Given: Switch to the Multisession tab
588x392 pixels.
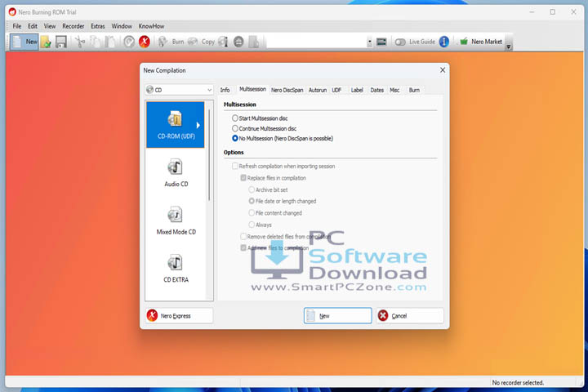Looking at the screenshot, I should click(252, 89).
